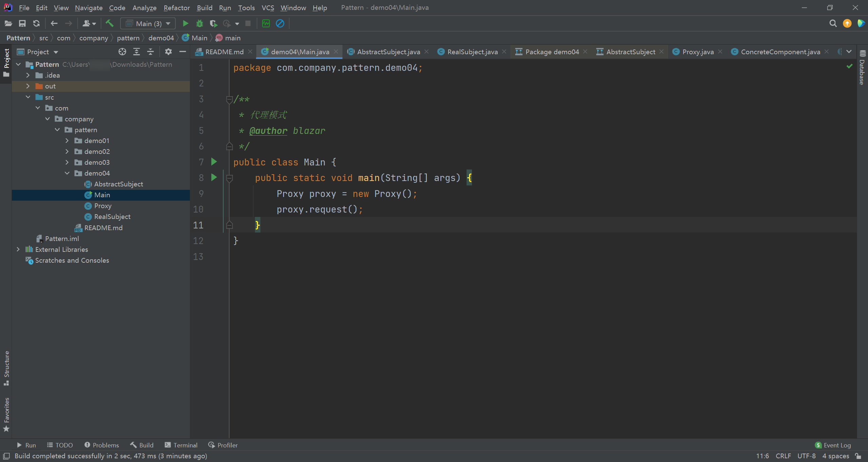The height and width of the screenshot is (462, 868).
Task: Open Project panel settings gear
Action: pos(168,52)
